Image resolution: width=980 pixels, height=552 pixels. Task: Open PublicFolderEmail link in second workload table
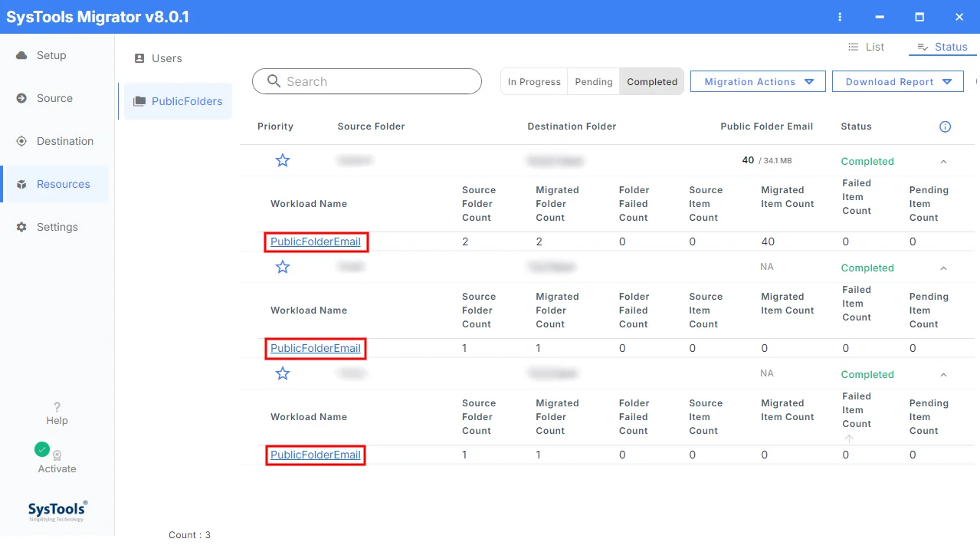pyautogui.click(x=316, y=348)
